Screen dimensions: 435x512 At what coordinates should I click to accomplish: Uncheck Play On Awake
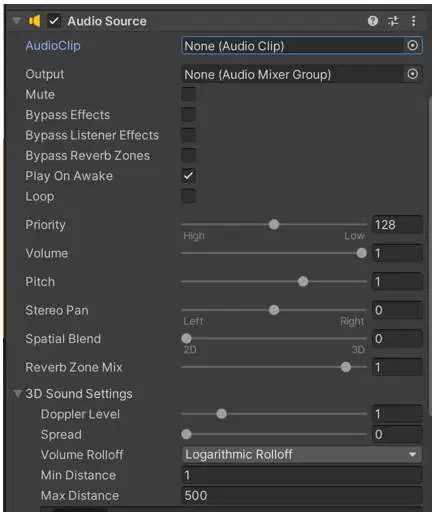pos(189,176)
